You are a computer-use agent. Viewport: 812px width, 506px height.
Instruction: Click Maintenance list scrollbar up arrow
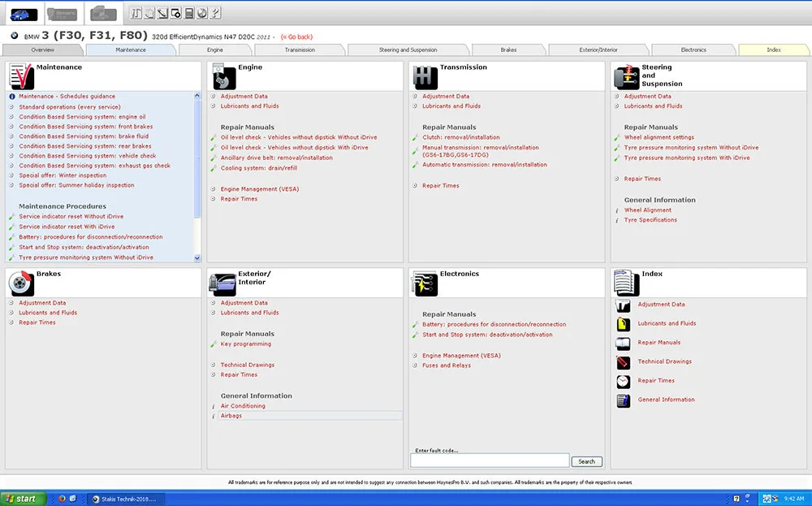click(197, 96)
